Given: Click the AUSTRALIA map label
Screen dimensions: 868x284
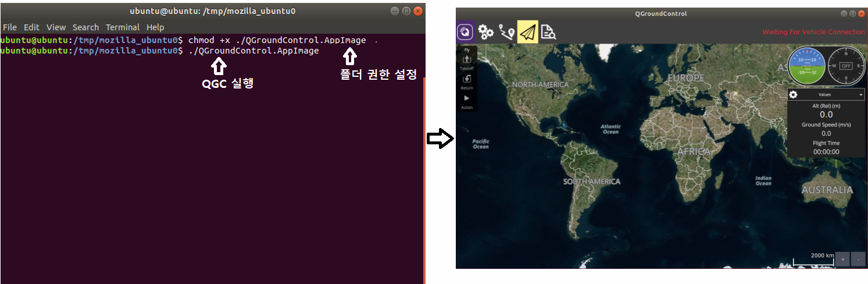Looking at the screenshot, I should click(827, 190).
